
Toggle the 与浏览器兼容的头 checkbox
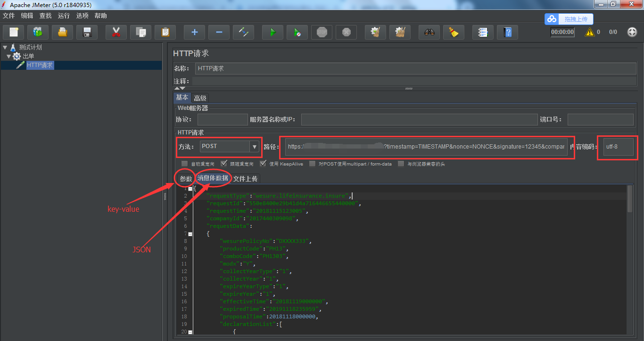coord(401,164)
